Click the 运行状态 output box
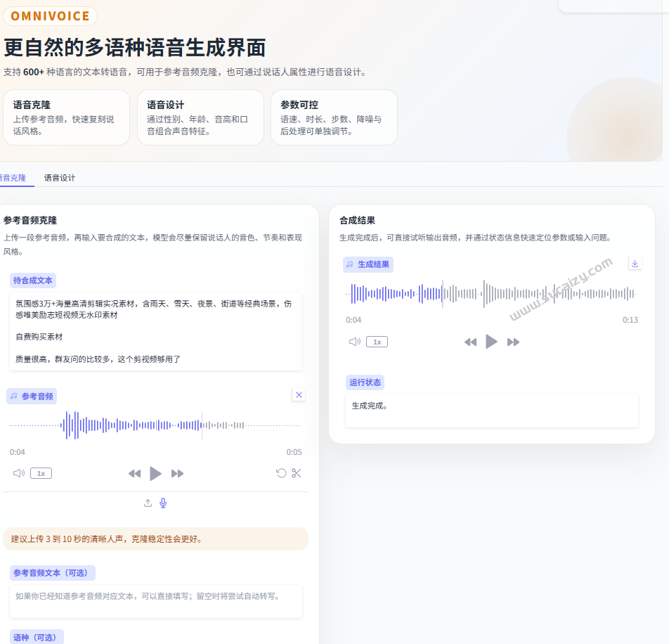Viewport: 669px width, 644px height. [491, 411]
